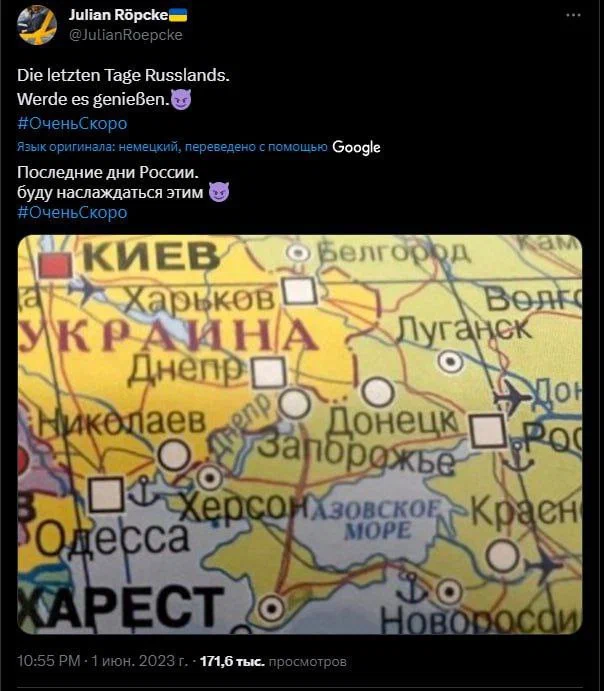Click the purple devil emoji in German text
The height and width of the screenshot is (691, 604).
pyautogui.click(x=181, y=100)
